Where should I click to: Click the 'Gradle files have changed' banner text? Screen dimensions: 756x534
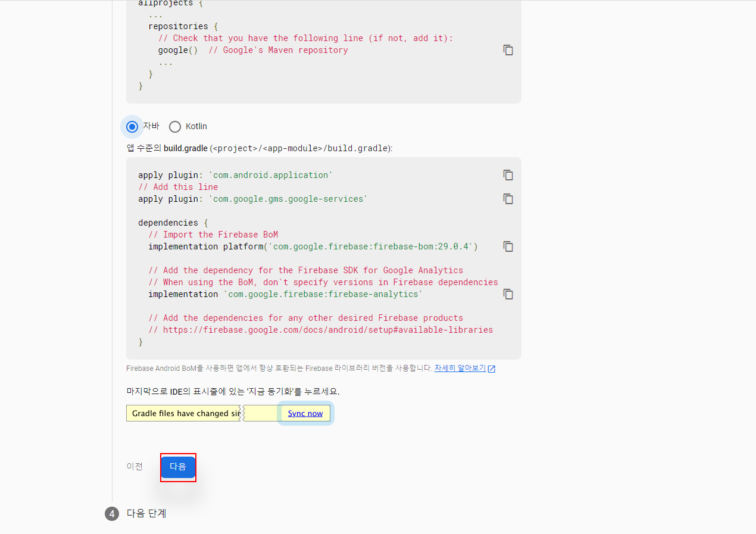pos(186,413)
